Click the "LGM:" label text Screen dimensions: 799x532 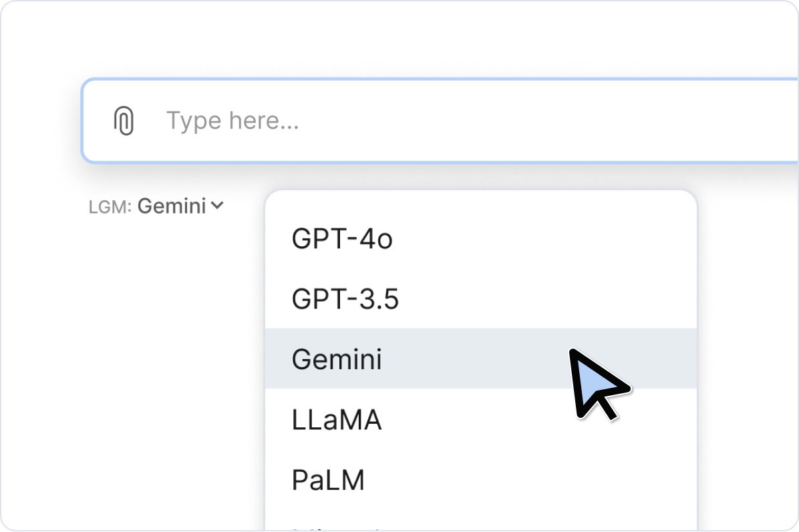(x=110, y=208)
